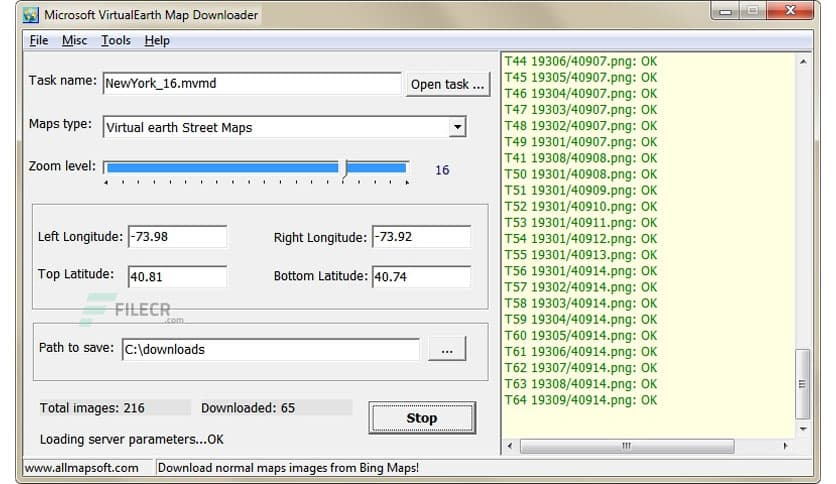This screenshot has height=484, width=836.
Task: Open the Tools menu
Action: coord(116,41)
